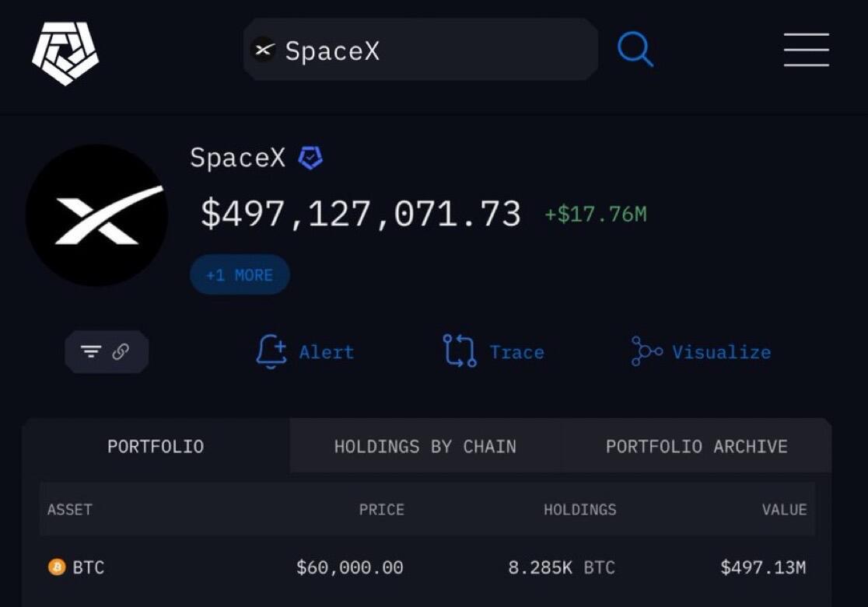Click the SpaceX search input field

point(421,50)
